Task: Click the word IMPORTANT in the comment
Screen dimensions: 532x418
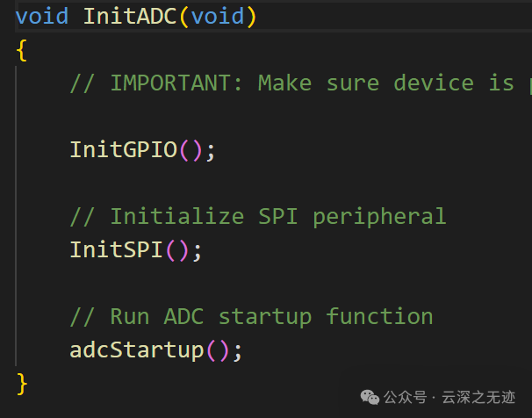Action: 176,83
